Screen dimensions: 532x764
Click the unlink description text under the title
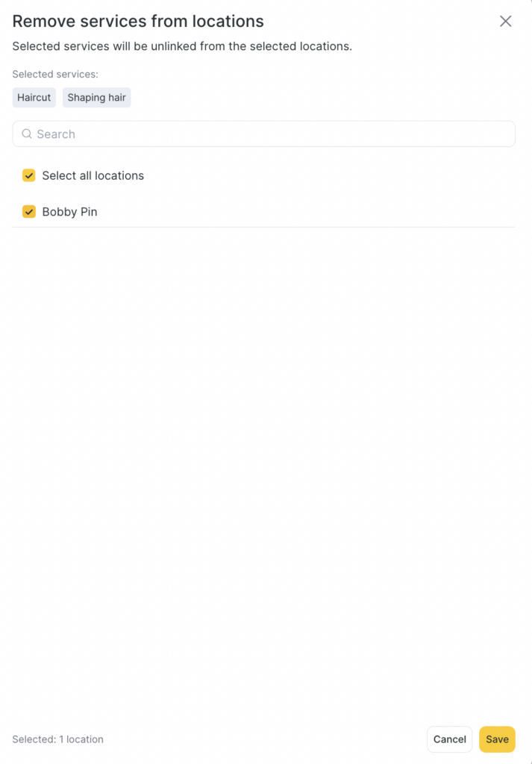pyautogui.click(x=182, y=46)
